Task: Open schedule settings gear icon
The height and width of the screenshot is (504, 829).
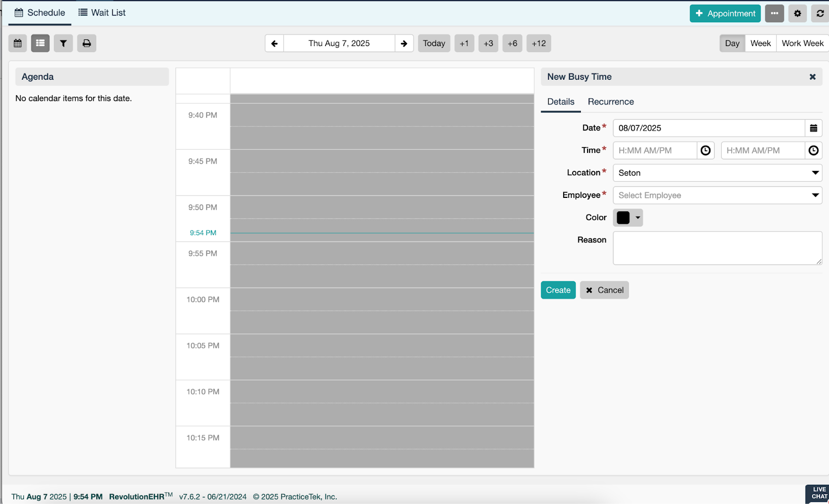Action: [797, 13]
